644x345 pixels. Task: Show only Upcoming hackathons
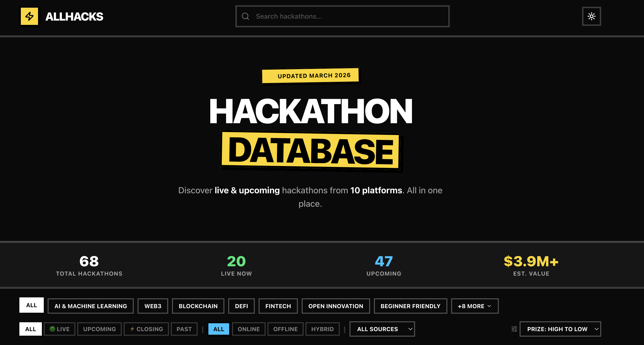point(99,329)
